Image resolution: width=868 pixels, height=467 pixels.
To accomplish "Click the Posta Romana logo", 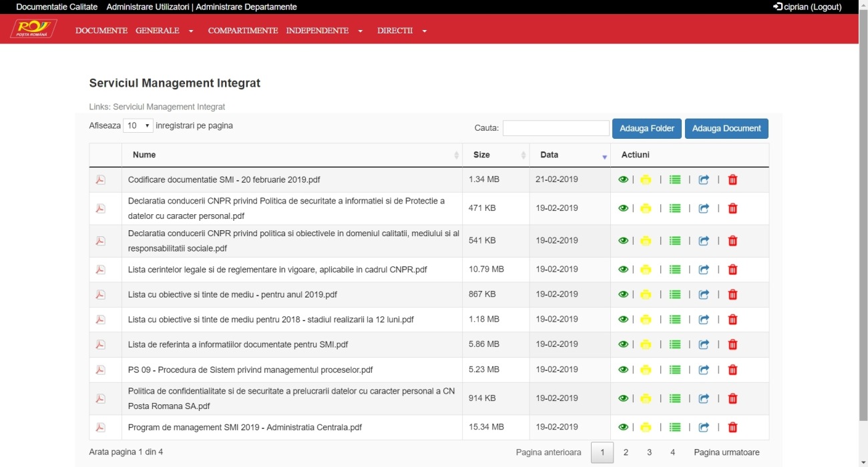I will (x=33, y=29).
